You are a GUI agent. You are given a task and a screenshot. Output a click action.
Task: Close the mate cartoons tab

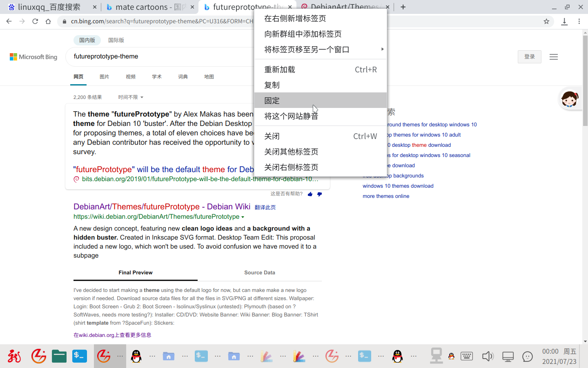click(192, 7)
